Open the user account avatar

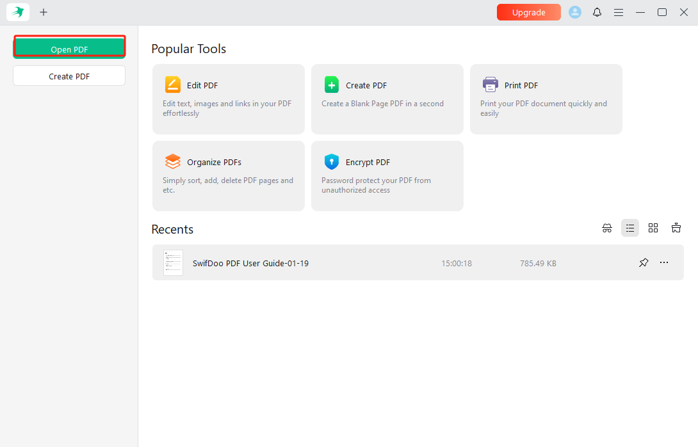[x=575, y=12]
